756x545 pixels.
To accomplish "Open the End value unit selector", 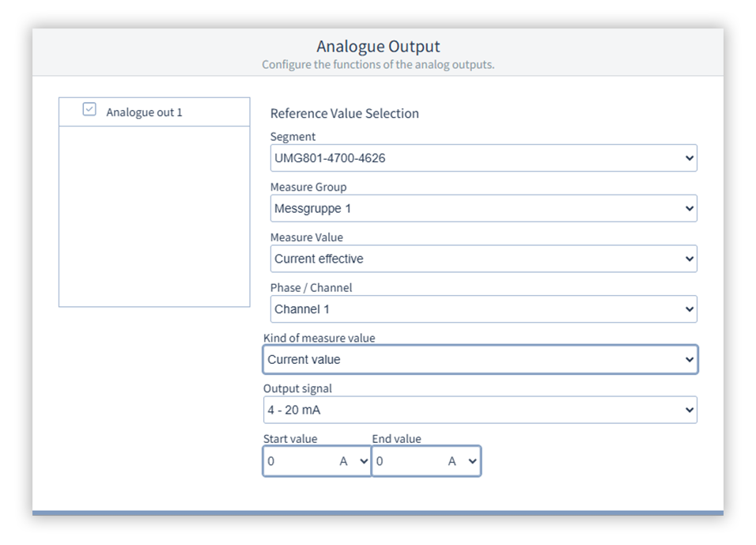I will point(463,461).
